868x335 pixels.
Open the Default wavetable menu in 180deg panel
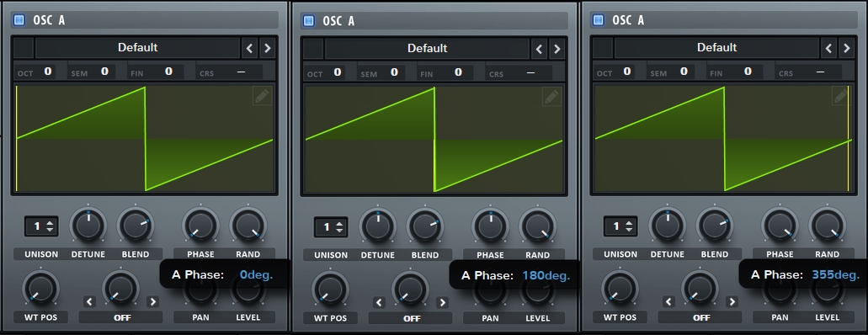[x=428, y=50]
